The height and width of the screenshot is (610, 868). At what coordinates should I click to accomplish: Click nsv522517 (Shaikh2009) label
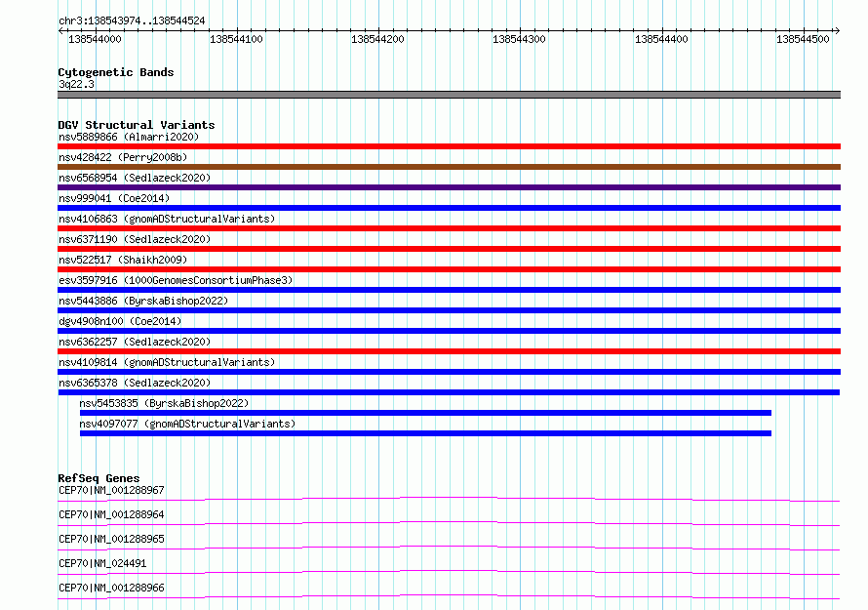click(123, 260)
